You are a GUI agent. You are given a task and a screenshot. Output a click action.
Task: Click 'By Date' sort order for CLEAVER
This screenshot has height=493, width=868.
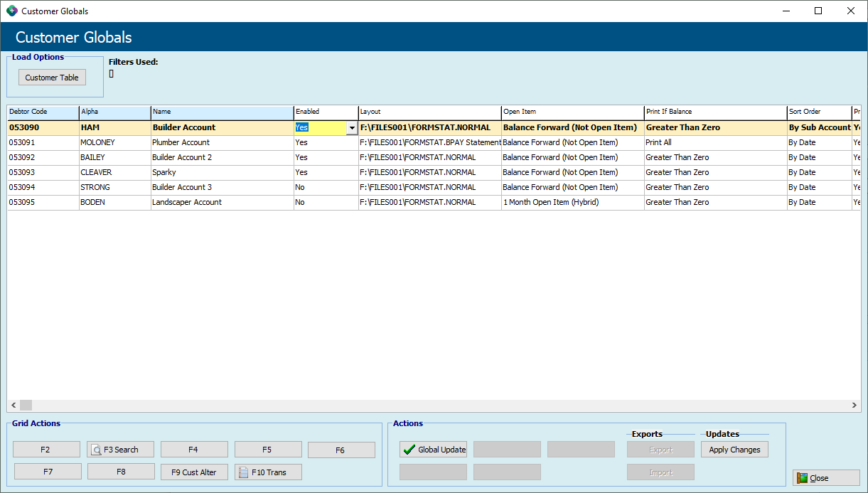[820, 172]
